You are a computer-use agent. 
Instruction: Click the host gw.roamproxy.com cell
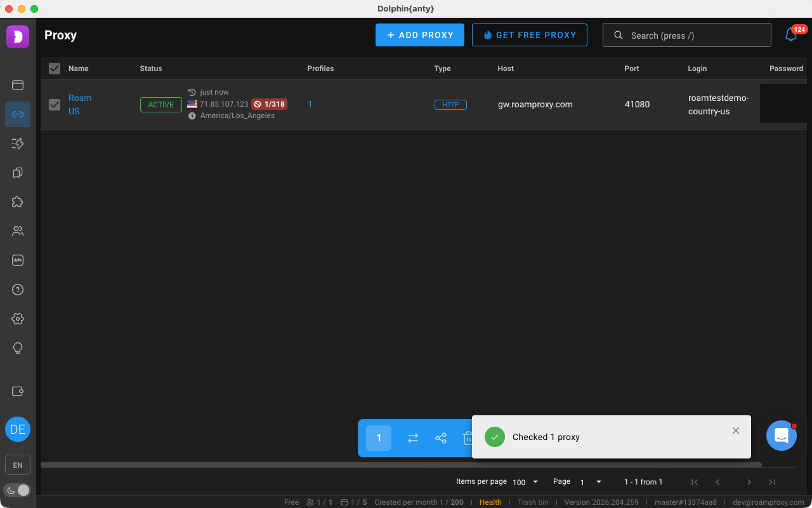[x=535, y=104]
